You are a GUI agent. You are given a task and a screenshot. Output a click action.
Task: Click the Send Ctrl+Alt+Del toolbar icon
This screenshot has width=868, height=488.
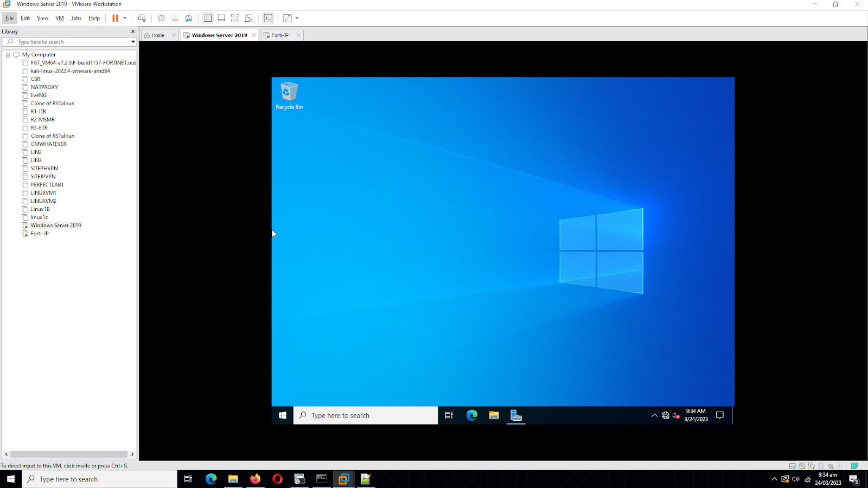coord(142,18)
